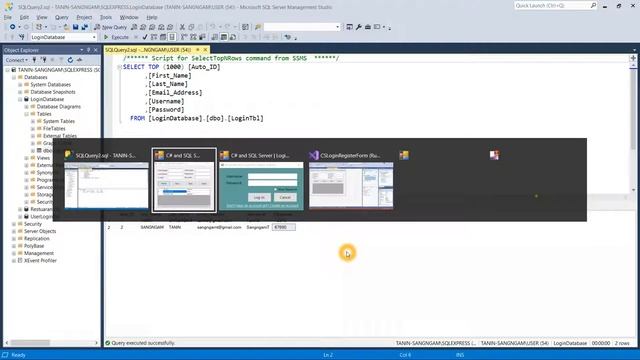Select C# and SQL Server Login window thumbnail
This screenshot has height=360, width=640.
tap(261, 180)
